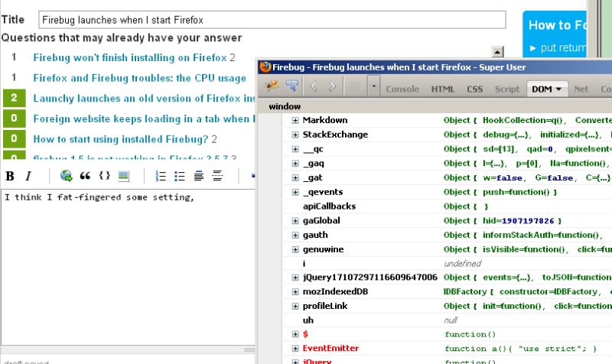Expand the mozIndexedDB node
Screen dimensions: 612x364
click(x=295, y=292)
